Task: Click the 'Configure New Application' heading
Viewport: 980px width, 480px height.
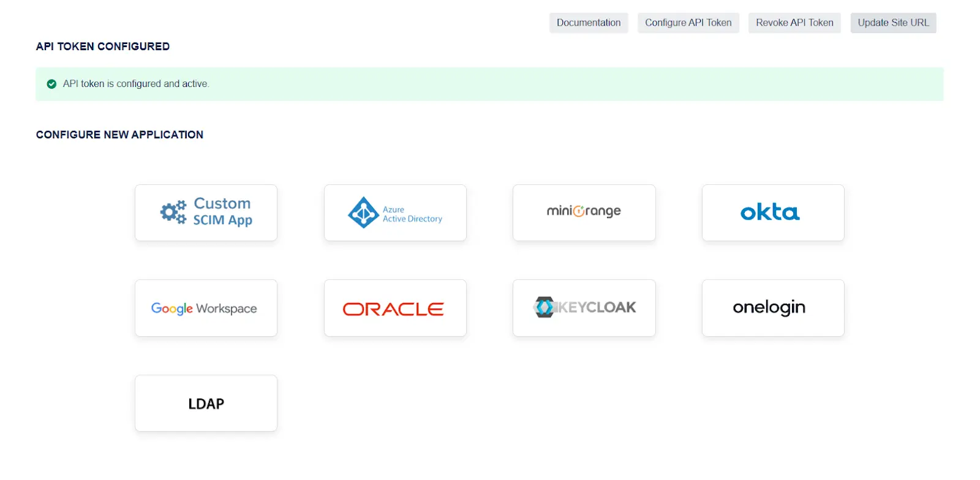Action: coord(119,135)
